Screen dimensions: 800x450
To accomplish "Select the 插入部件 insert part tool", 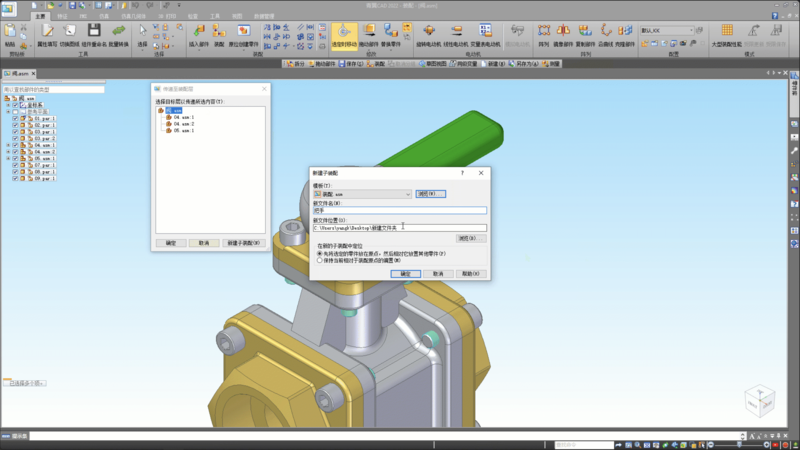I will [x=200, y=32].
